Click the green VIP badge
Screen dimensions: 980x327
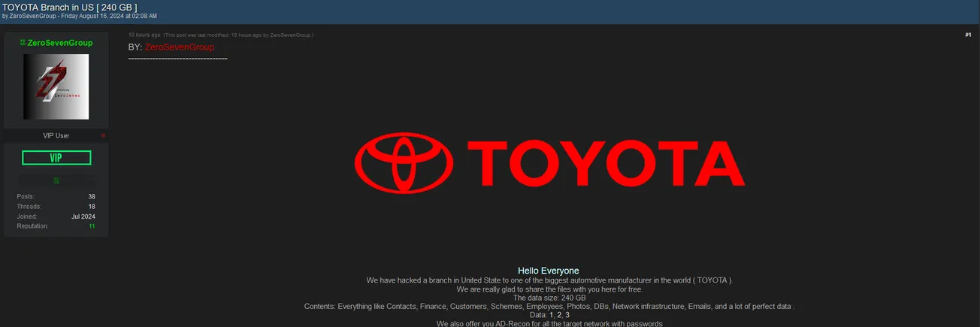56,158
